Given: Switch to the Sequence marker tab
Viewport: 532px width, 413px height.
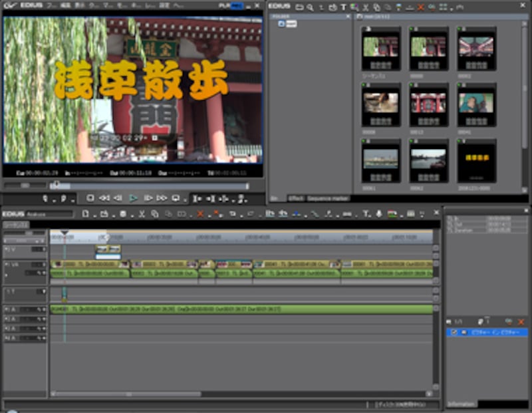Looking at the screenshot, I should [x=328, y=198].
